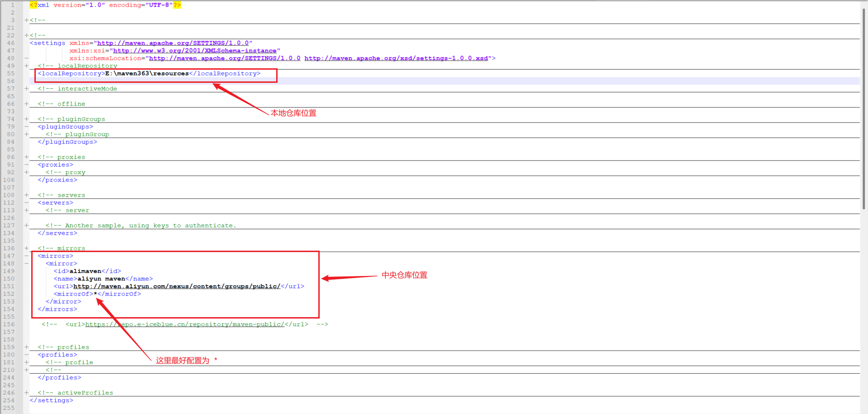Collapse the proxies element

coord(26,165)
